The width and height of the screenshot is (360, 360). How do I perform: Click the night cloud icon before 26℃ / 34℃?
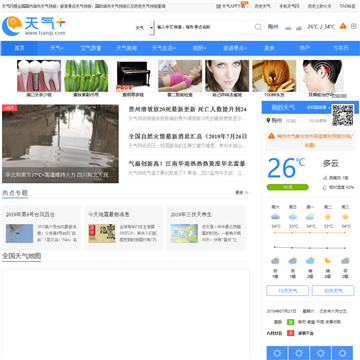(x=299, y=28)
